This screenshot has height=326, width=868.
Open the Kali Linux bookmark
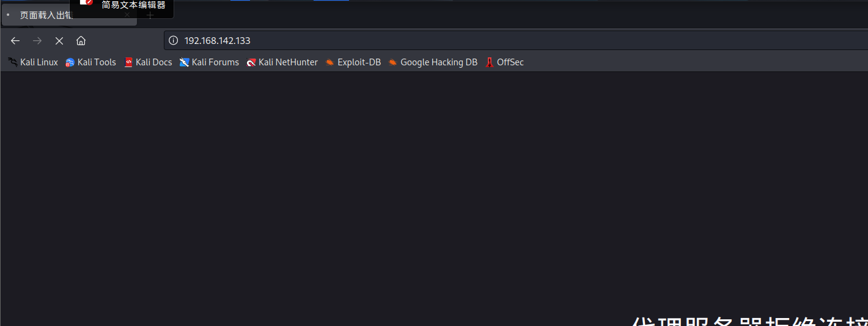(x=33, y=62)
